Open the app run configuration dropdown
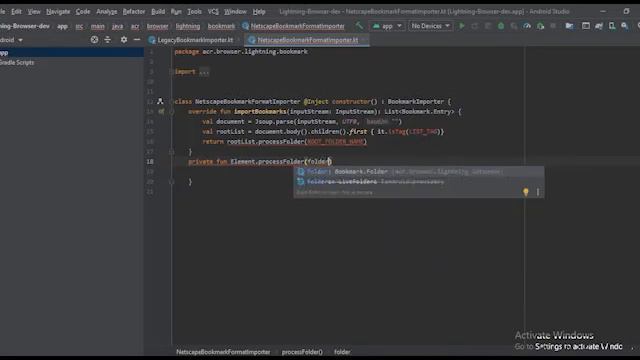Viewport: 640px width, 360px height. click(387, 26)
